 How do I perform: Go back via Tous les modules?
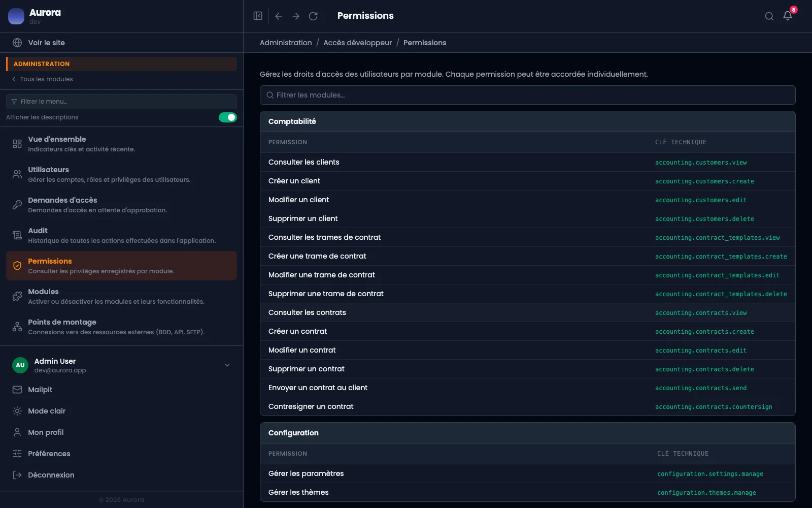[43, 79]
